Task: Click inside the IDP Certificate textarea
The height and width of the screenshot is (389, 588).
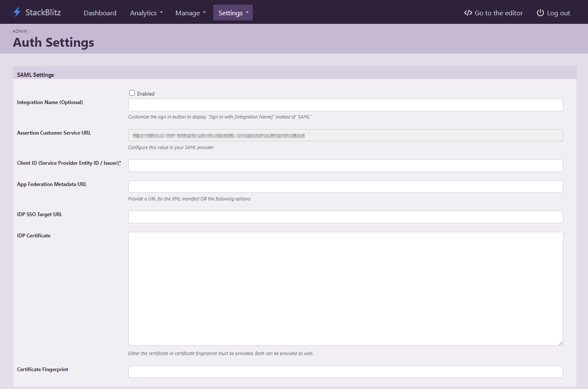Action: (345, 289)
